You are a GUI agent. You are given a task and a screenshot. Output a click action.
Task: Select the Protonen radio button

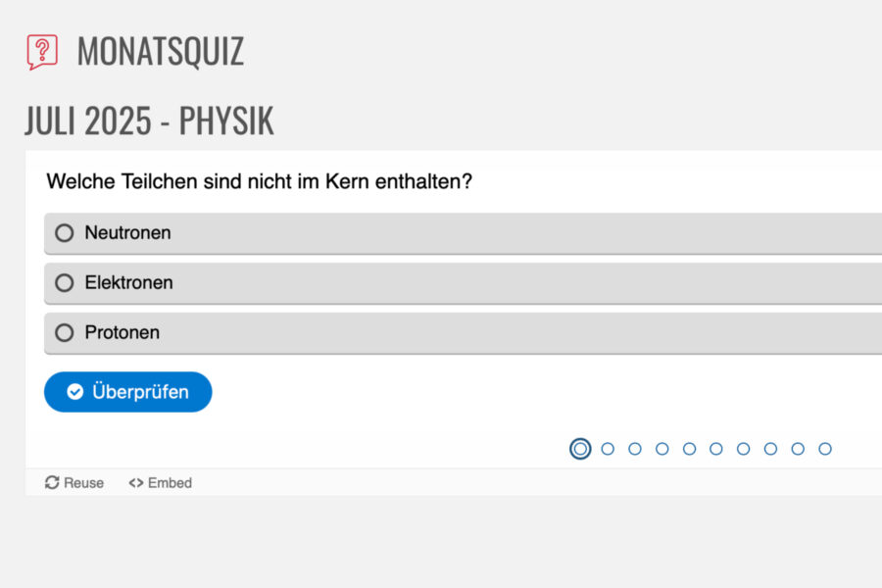pos(65,333)
